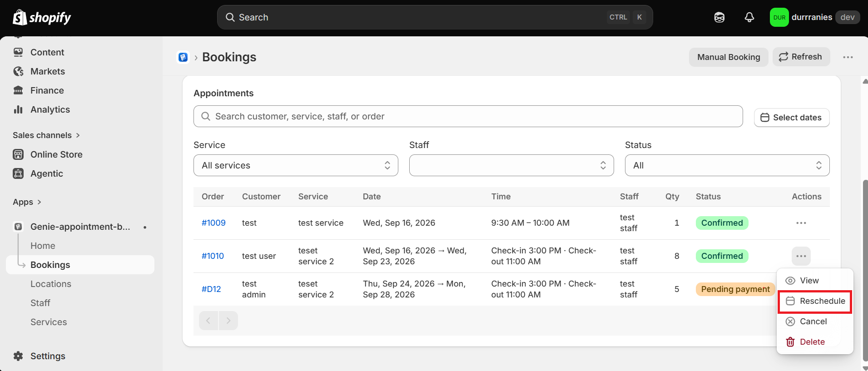Click the Agentic icon
The width and height of the screenshot is (868, 371).
tap(18, 173)
